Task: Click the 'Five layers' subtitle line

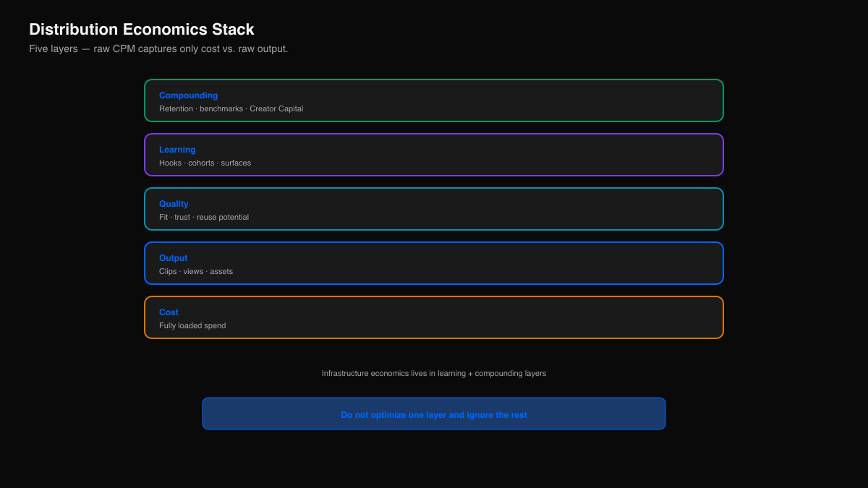Action: pos(158,48)
